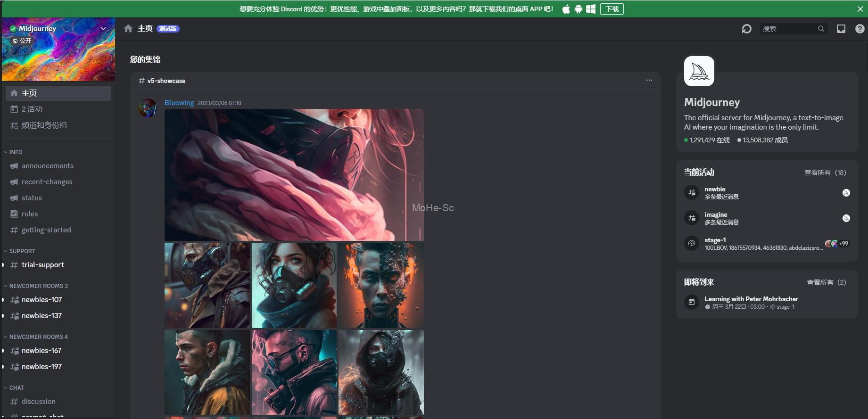Open the v5-showcase more options menu
The image size is (868, 419).
tap(649, 80)
